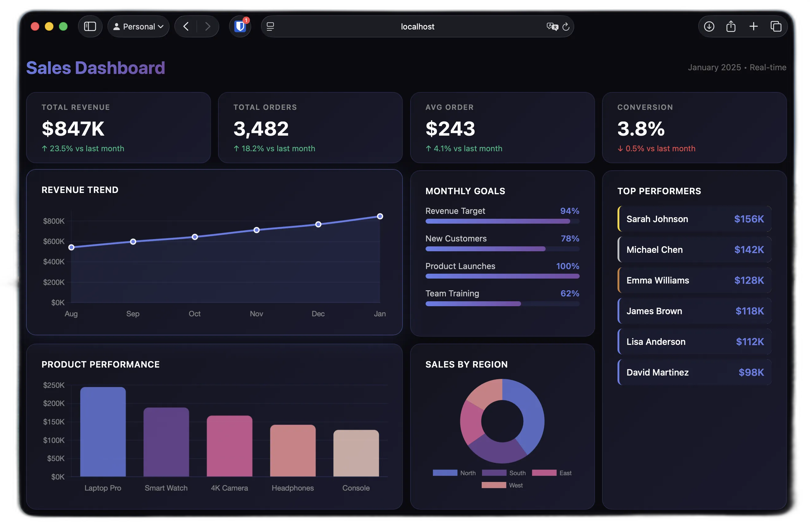This screenshot has width=810, height=532.
Task: Go back to the previous page
Action: coord(186,26)
